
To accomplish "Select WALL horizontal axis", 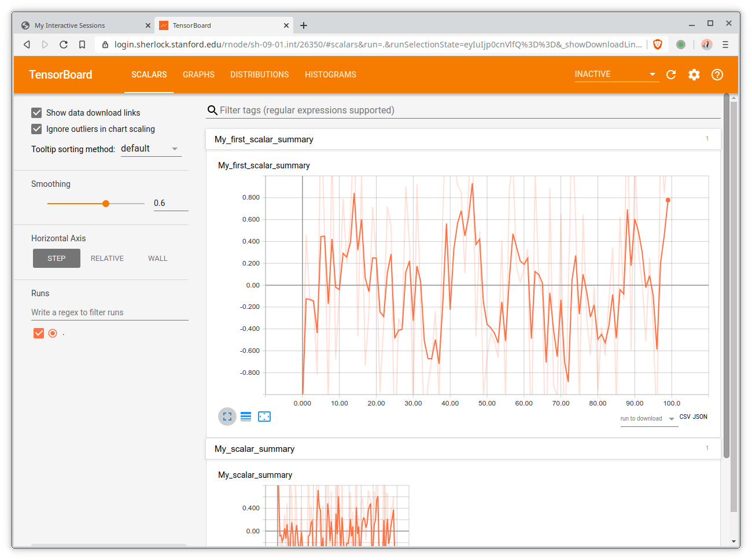I will click(x=157, y=259).
